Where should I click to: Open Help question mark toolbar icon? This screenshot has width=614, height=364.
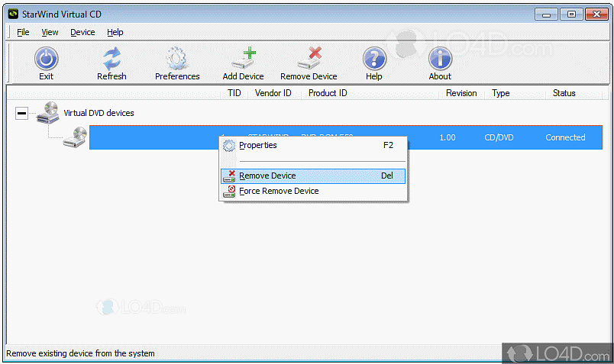click(x=374, y=58)
